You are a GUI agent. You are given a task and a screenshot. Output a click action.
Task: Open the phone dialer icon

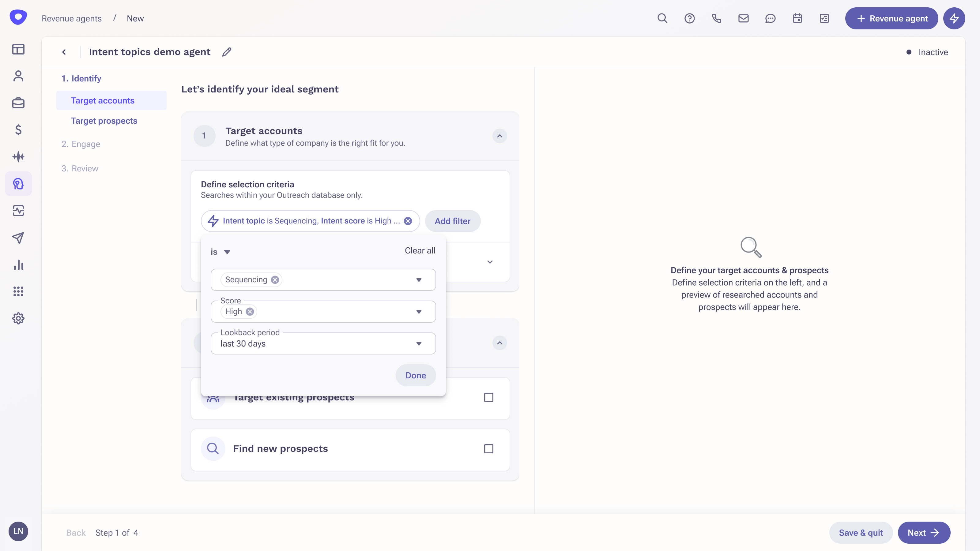tap(716, 18)
